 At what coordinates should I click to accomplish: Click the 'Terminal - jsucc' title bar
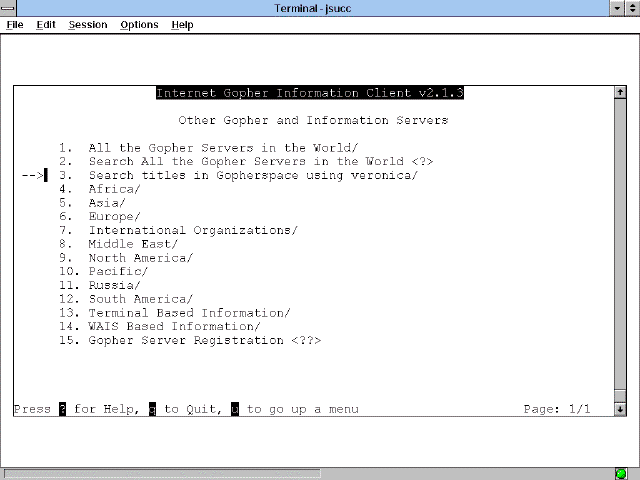(313, 8)
